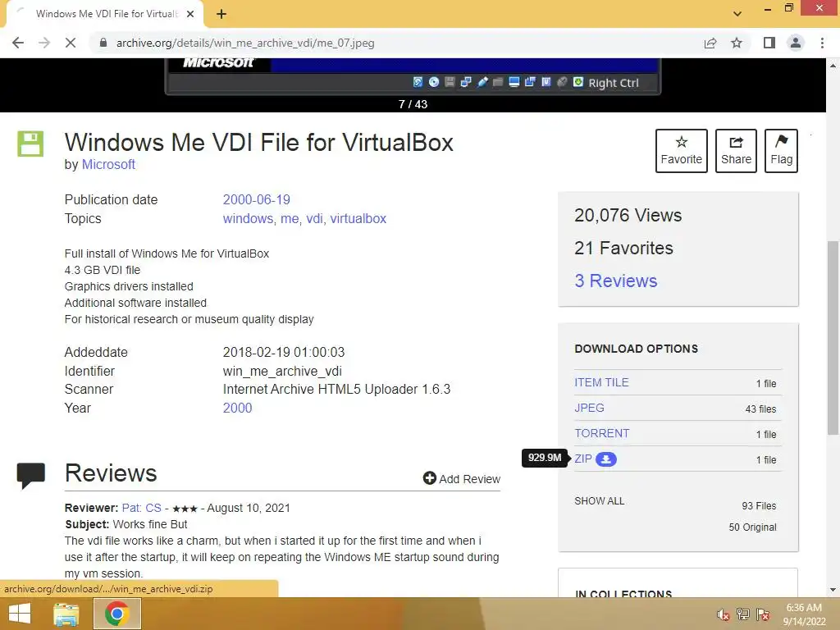This screenshot has width=840, height=630.
Task: Open the tab search chevron
Action: [737, 14]
